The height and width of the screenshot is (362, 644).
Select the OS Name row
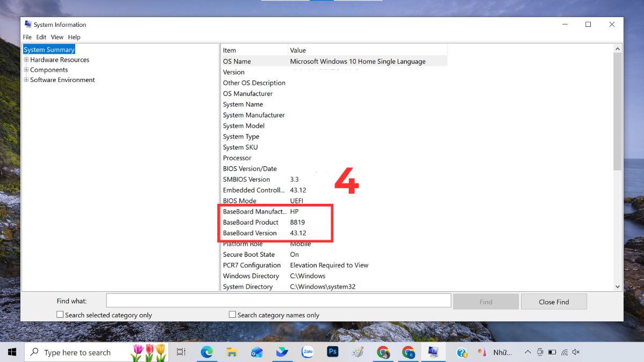click(334, 61)
